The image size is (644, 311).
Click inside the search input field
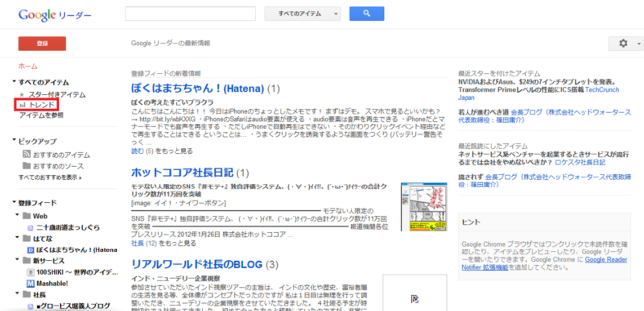point(190,14)
